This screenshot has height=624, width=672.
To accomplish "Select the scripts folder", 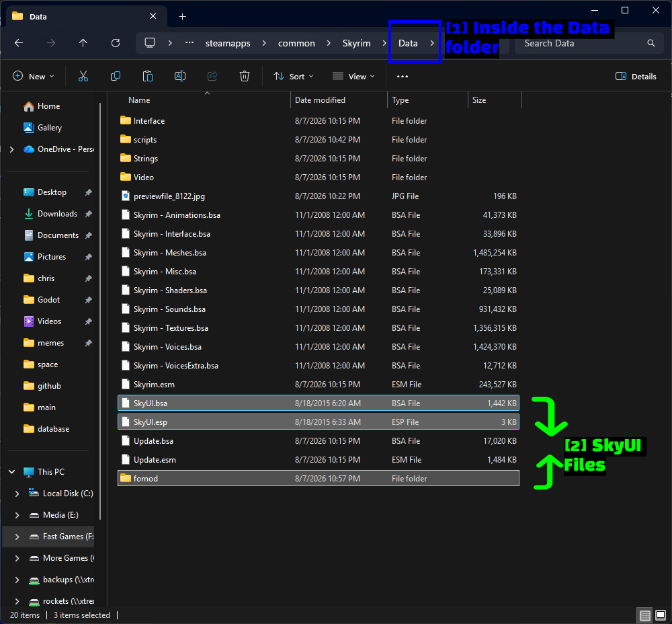I will (x=318, y=140).
